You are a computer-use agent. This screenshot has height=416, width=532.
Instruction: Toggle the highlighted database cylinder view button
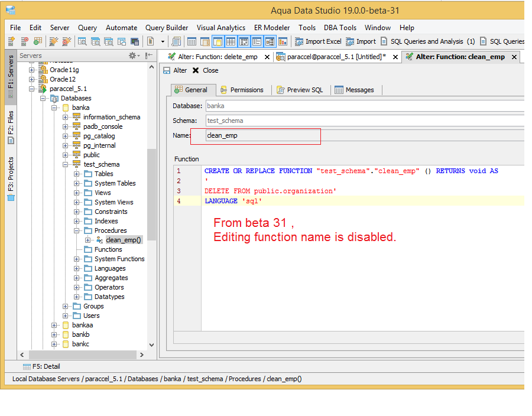(x=218, y=41)
